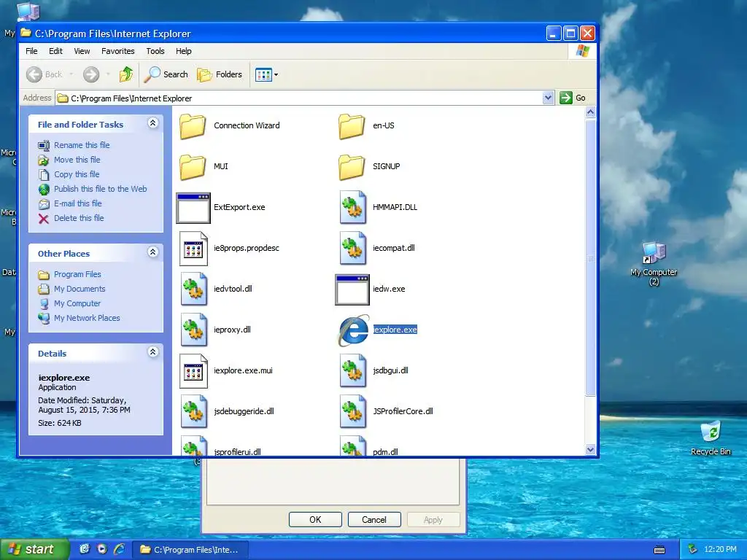Click the Internet Explorer quick launch icon

click(x=120, y=549)
